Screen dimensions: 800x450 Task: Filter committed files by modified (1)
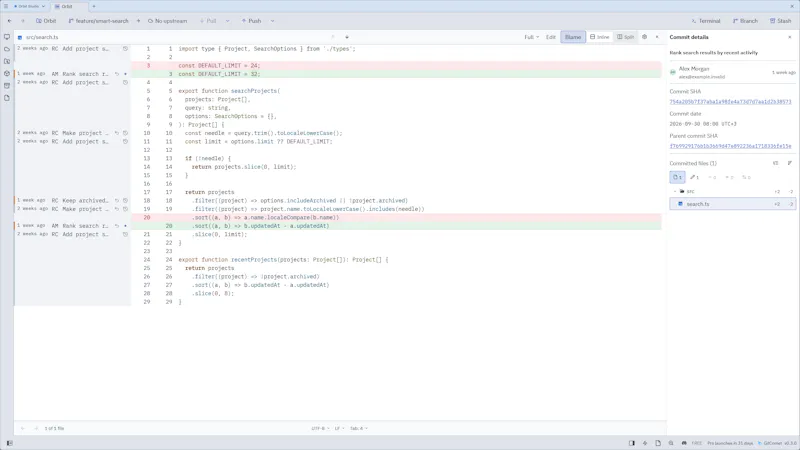(x=694, y=177)
